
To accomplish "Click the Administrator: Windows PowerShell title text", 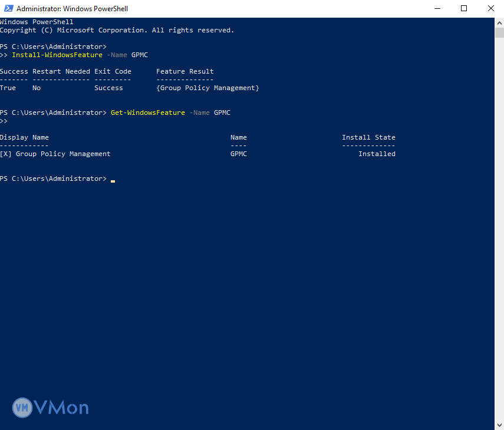I will click(x=72, y=9).
